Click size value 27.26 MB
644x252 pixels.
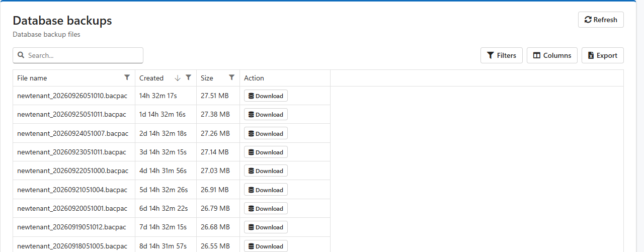(215, 133)
